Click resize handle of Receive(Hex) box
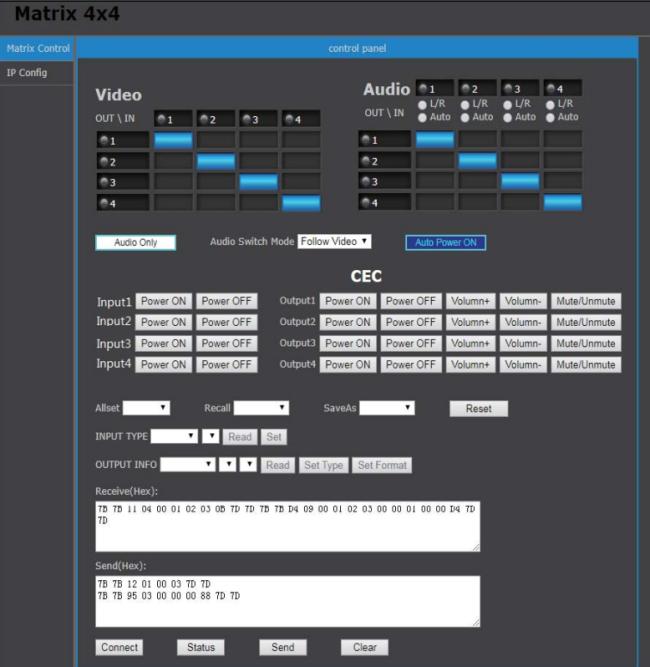The image size is (650, 667). [475, 547]
